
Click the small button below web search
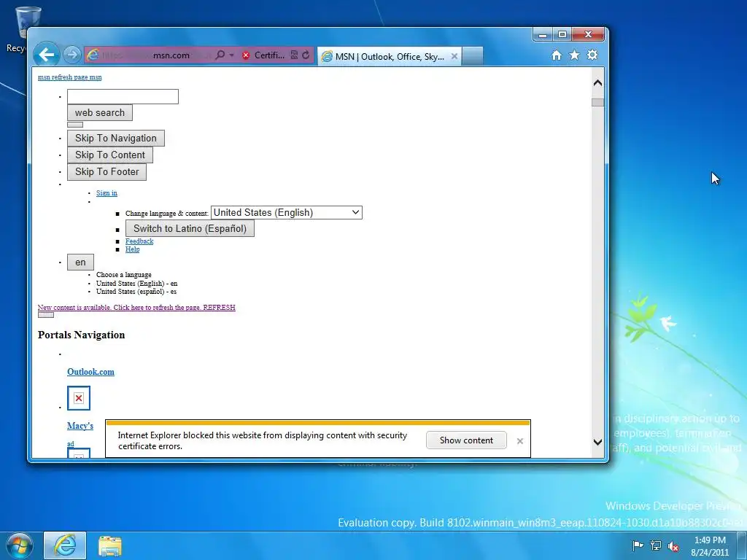click(x=75, y=125)
